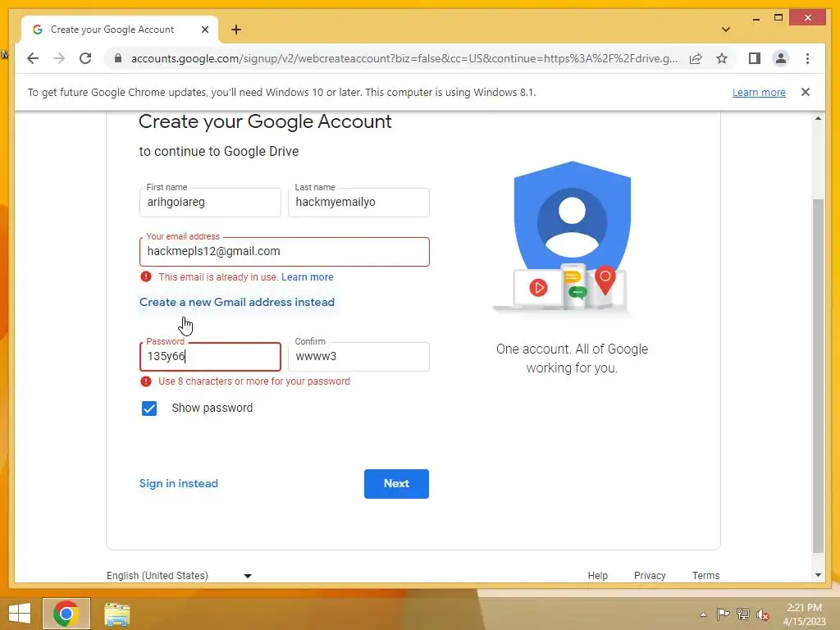Open the English (United States) language dropdown
Image resolution: width=840 pixels, height=630 pixels.
[180, 575]
